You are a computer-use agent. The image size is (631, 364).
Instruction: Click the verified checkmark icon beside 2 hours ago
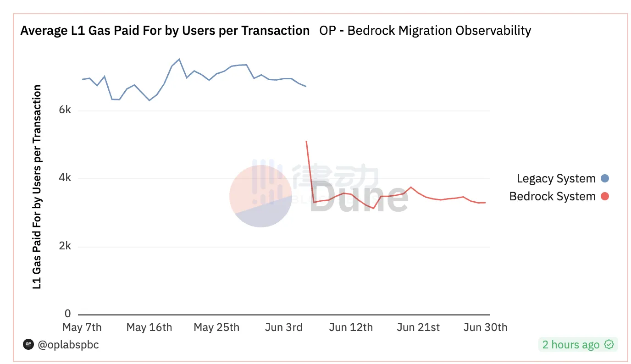click(609, 345)
